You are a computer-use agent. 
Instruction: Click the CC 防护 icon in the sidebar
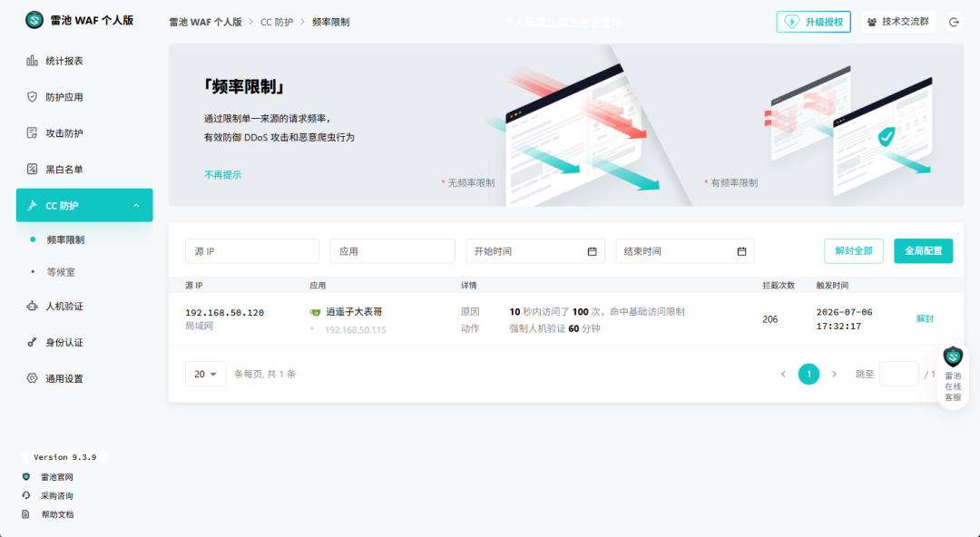tap(32, 206)
